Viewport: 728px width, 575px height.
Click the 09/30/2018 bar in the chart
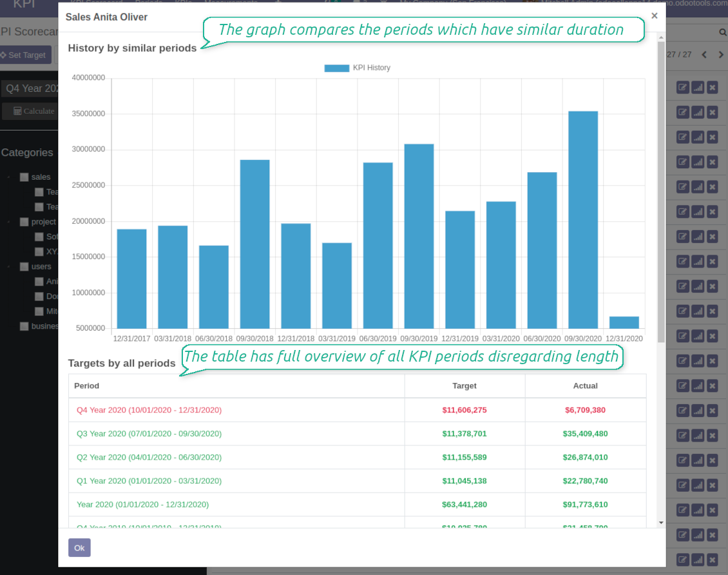255,244
